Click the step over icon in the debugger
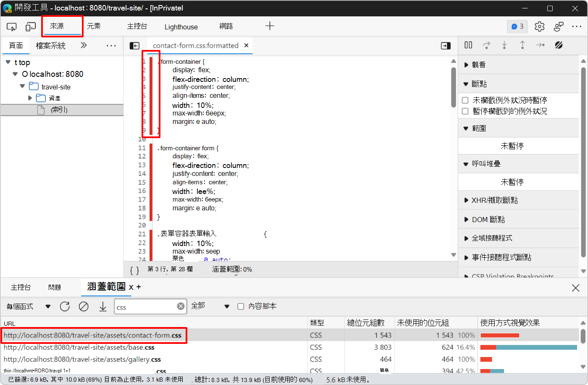This screenshot has width=588, height=385. 486,45
